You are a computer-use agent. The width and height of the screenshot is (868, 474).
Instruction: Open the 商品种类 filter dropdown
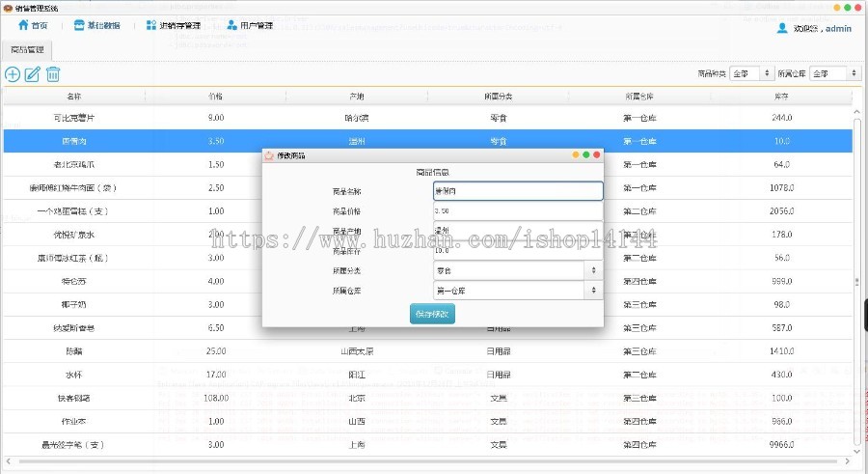pos(751,73)
